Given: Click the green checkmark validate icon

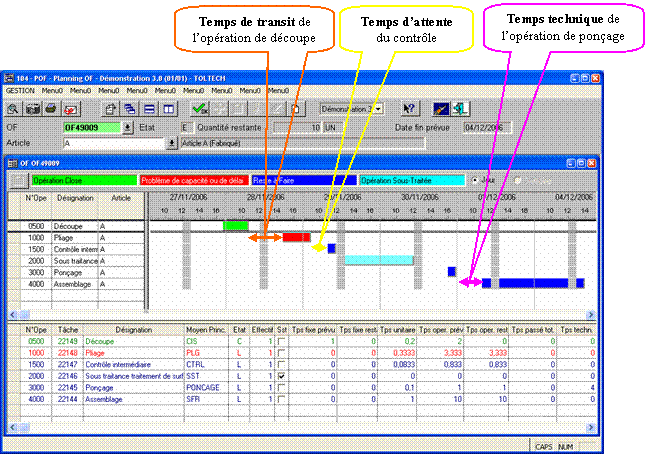Looking at the screenshot, I should point(200,109).
